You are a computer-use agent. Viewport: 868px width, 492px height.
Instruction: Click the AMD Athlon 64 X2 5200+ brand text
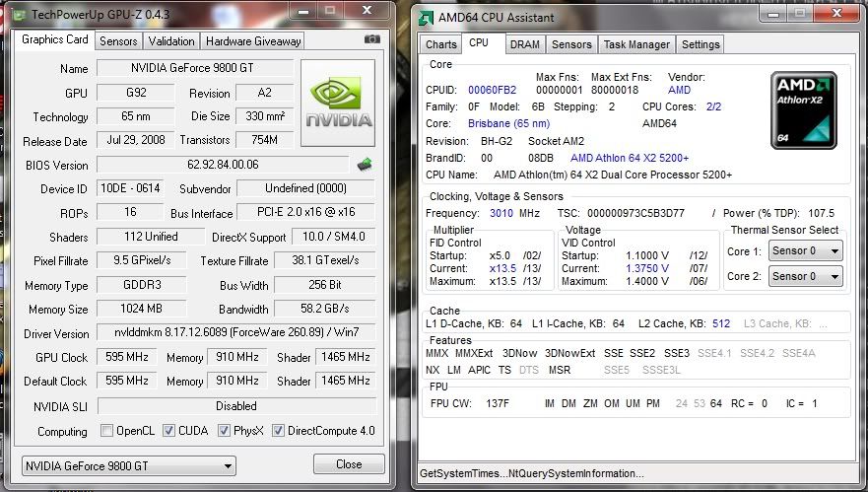coord(630,158)
